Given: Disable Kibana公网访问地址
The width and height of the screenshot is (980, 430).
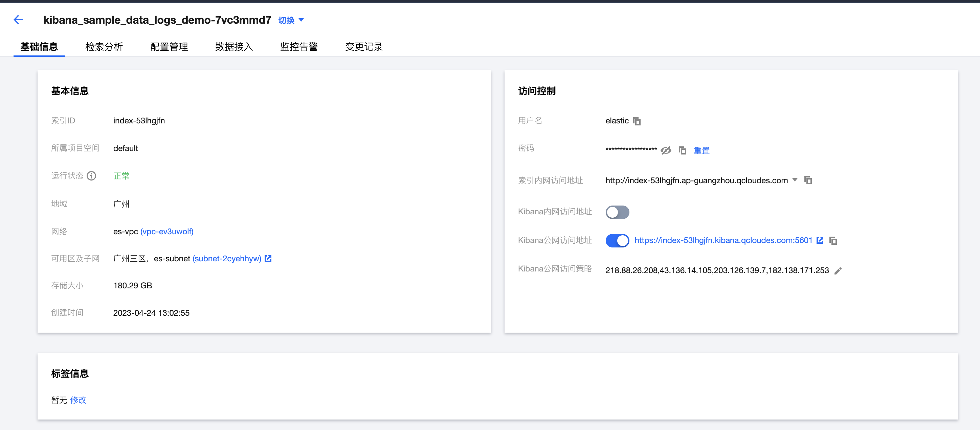Looking at the screenshot, I should pos(617,240).
